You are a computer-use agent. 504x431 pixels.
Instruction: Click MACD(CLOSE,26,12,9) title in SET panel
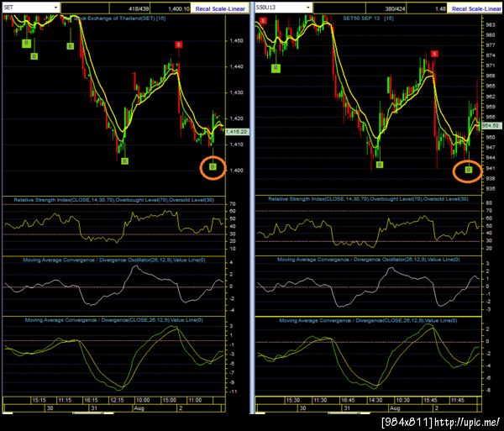coord(113,320)
